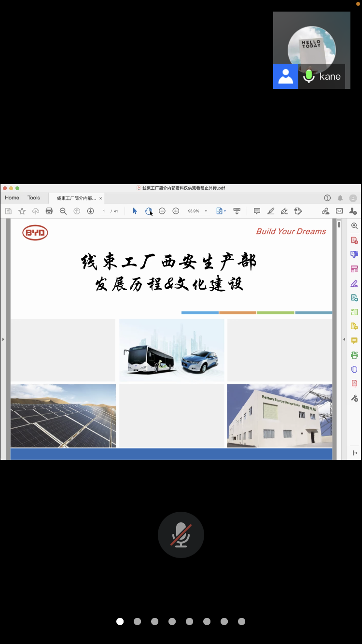
Task: Print the PDF using the printer icon
Action: click(x=49, y=211)
